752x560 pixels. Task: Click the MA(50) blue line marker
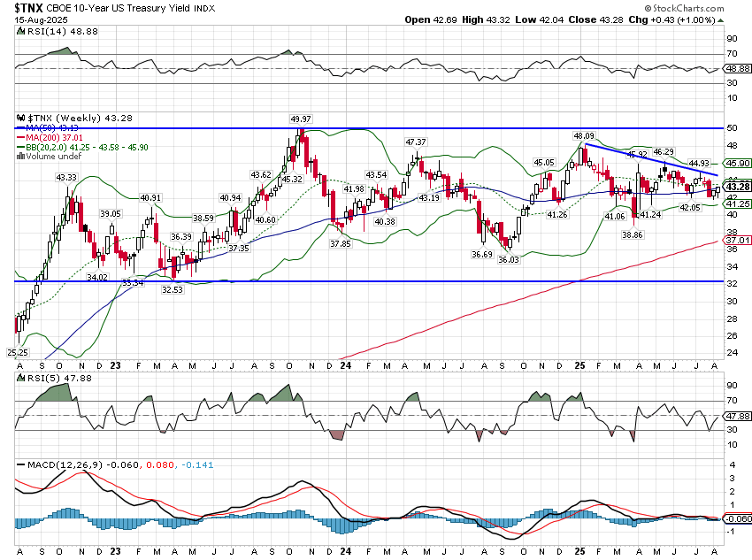coord(19,127)
